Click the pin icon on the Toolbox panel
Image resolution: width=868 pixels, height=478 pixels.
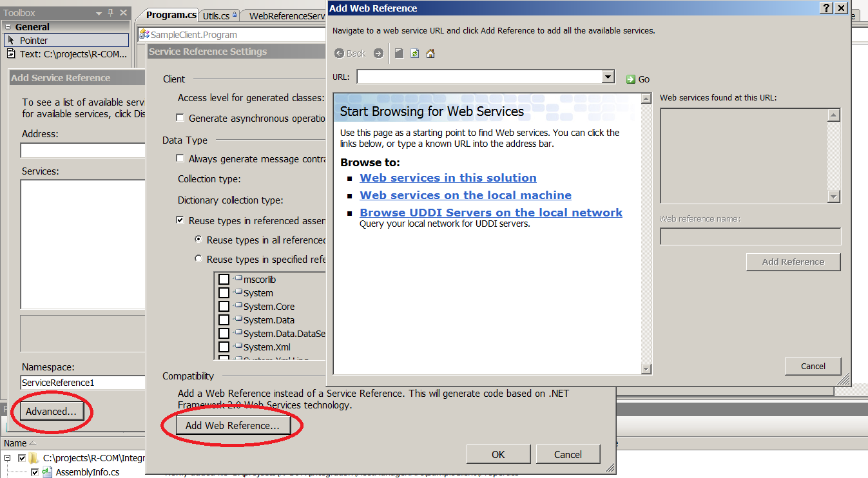111,12
